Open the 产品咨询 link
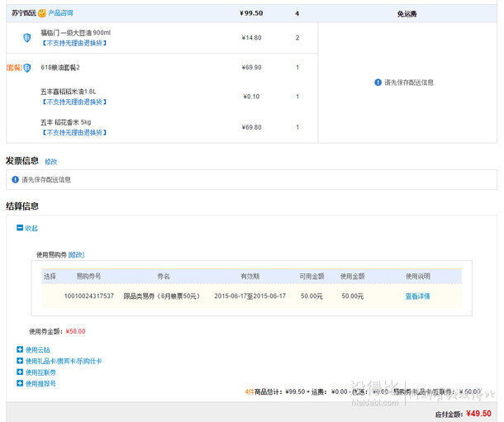This screenshot has height=422, width=504. [60, 13]
